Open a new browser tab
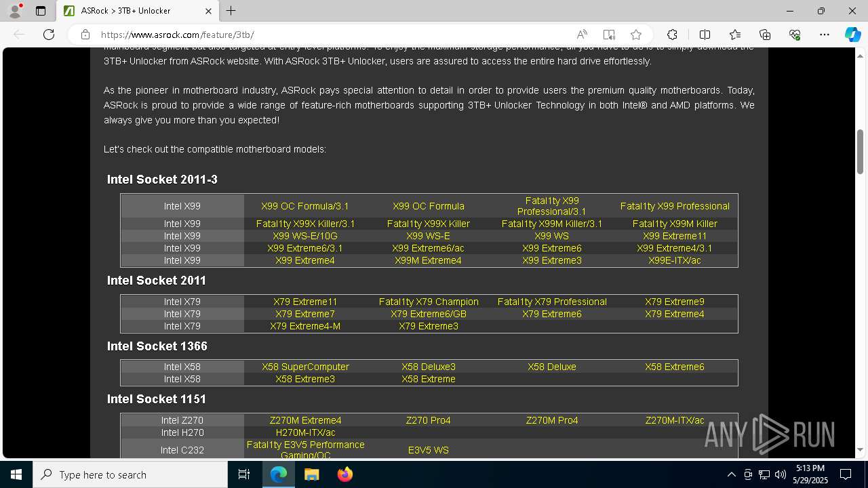This screenshot has height=488, width=868. tap(231, 11)
